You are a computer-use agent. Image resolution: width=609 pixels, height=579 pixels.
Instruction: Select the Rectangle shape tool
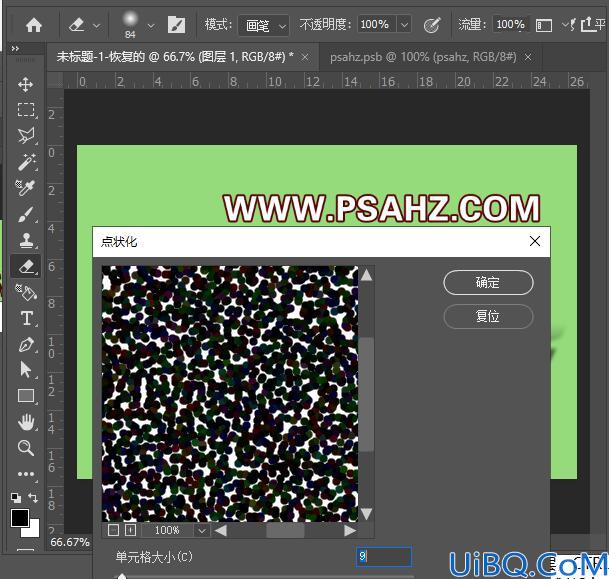tap(26, 396)
